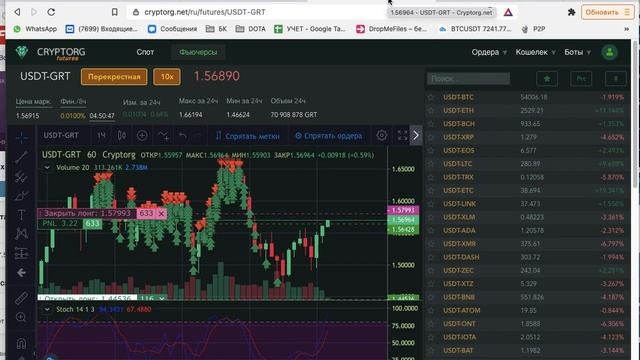The height and width of the screenshot is (360, 640).
Task: Undo the last chart action
Action: point(182,136)
